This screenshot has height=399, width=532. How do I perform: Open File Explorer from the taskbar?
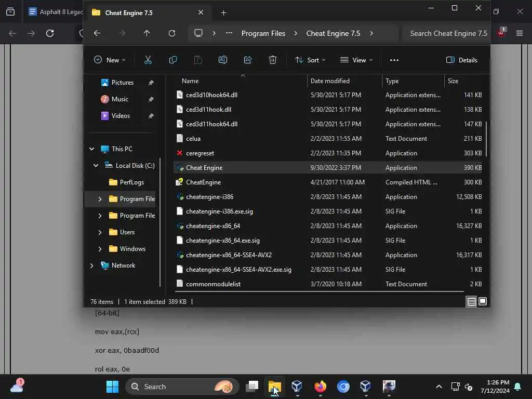pos(274,387)
